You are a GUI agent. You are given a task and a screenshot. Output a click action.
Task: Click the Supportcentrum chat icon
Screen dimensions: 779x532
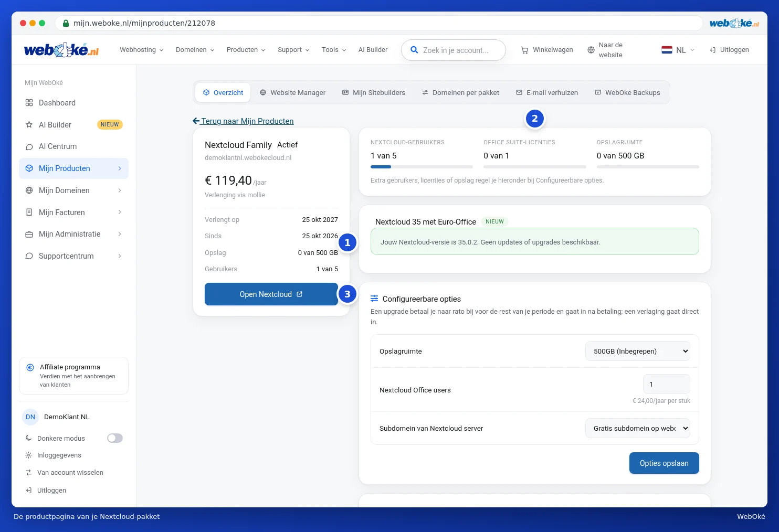(29, 256)
